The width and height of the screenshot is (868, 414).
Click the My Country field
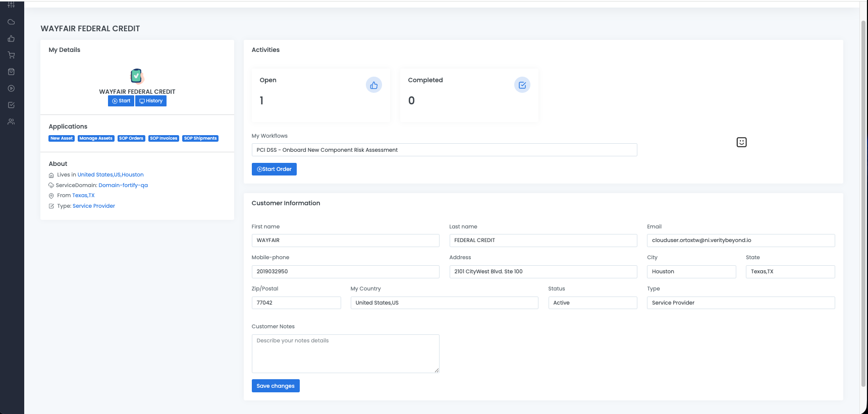444,303
